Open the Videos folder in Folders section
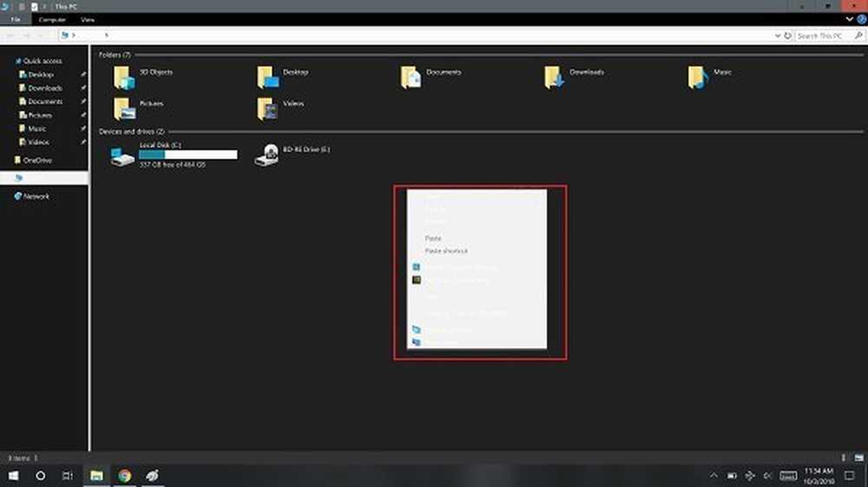868x487 pixels. [267, 109]
